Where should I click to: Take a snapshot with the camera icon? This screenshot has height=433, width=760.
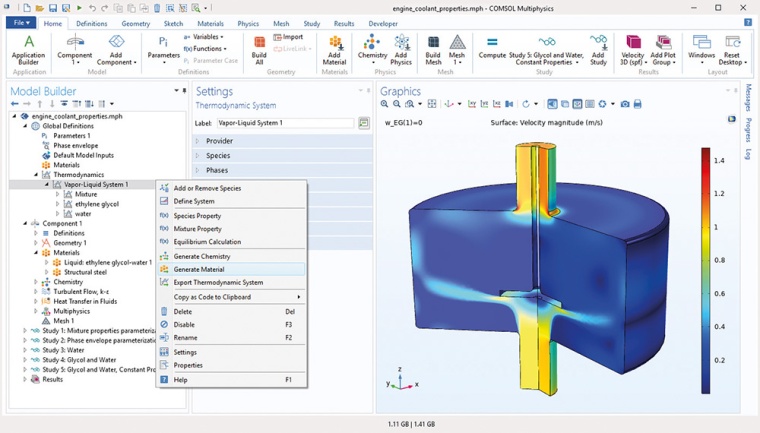[x=625, y=104]
